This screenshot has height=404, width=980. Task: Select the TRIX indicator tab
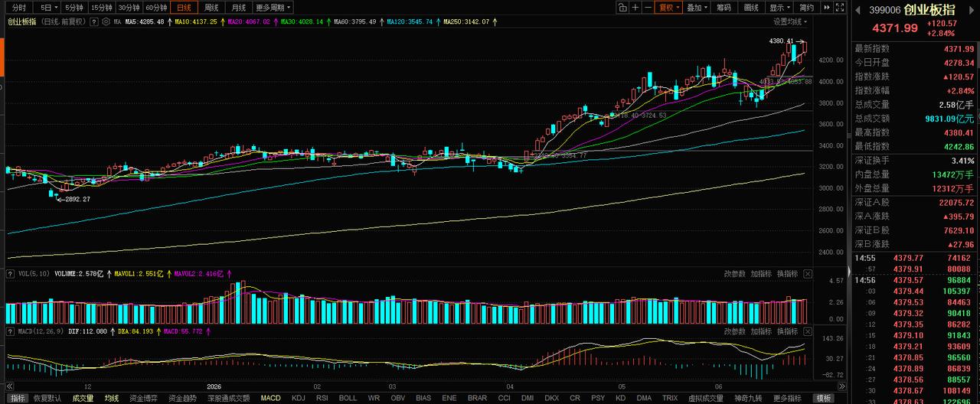point(670,398)
